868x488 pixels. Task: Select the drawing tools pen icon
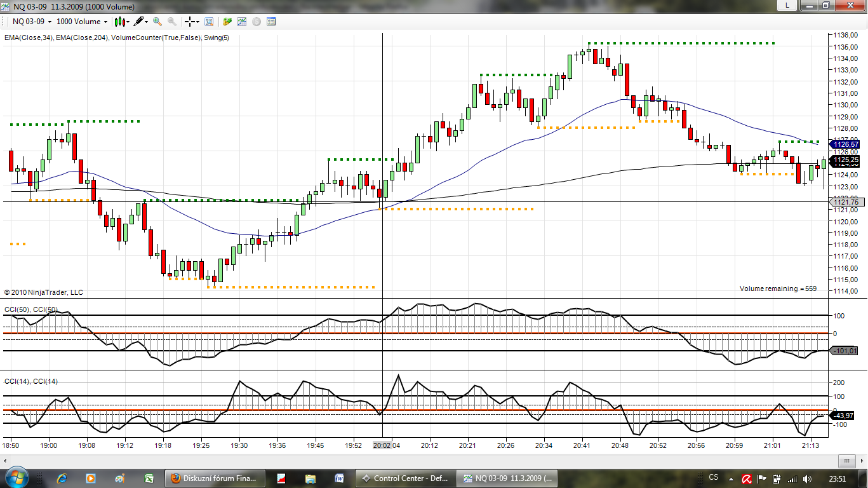(140, 22)
